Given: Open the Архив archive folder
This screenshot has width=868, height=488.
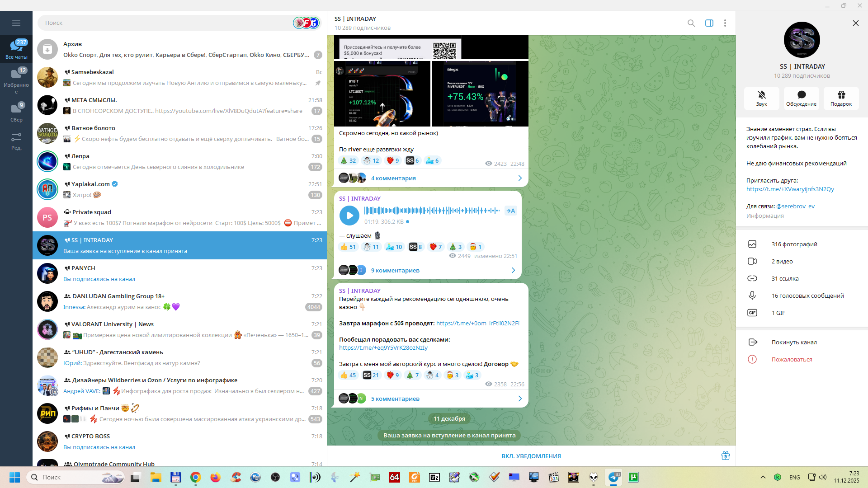Looking at the screenshot, I should coord(181,49).
